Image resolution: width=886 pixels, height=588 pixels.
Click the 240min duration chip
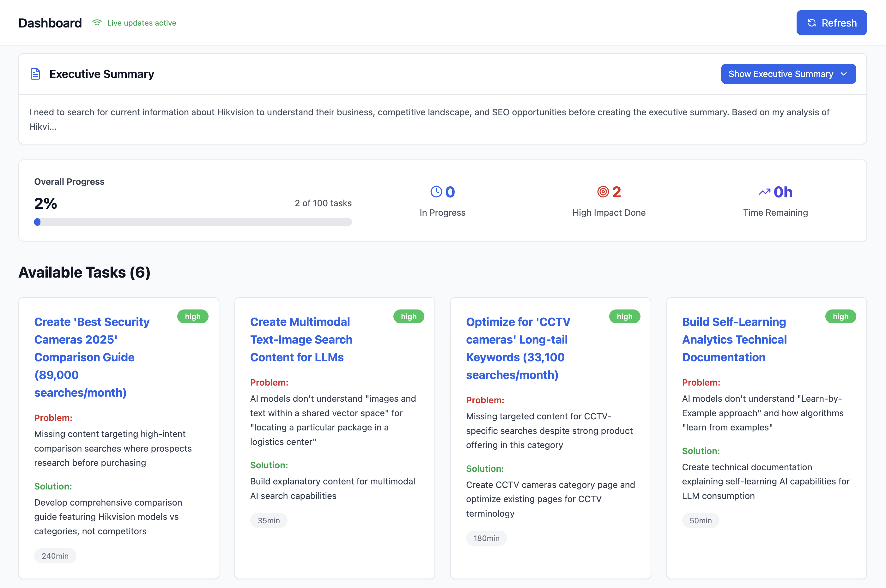[55, 556]
